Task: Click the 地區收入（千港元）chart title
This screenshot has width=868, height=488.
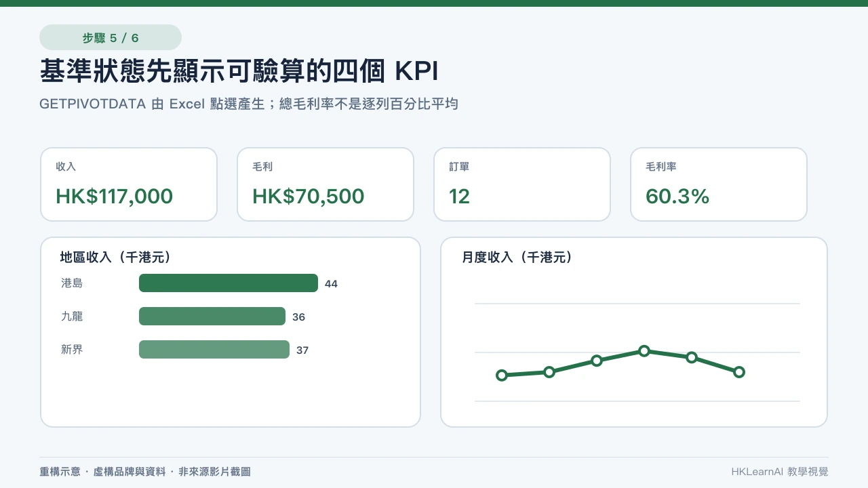Action: [115, 257]
